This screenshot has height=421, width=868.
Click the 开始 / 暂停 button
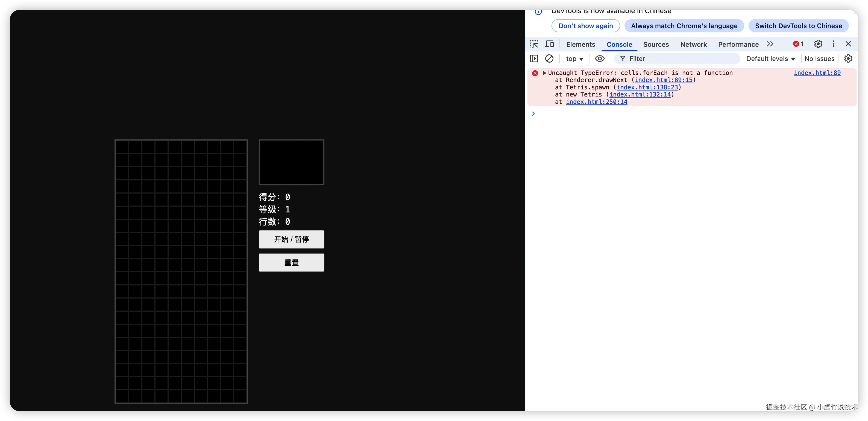click(291, 239)
